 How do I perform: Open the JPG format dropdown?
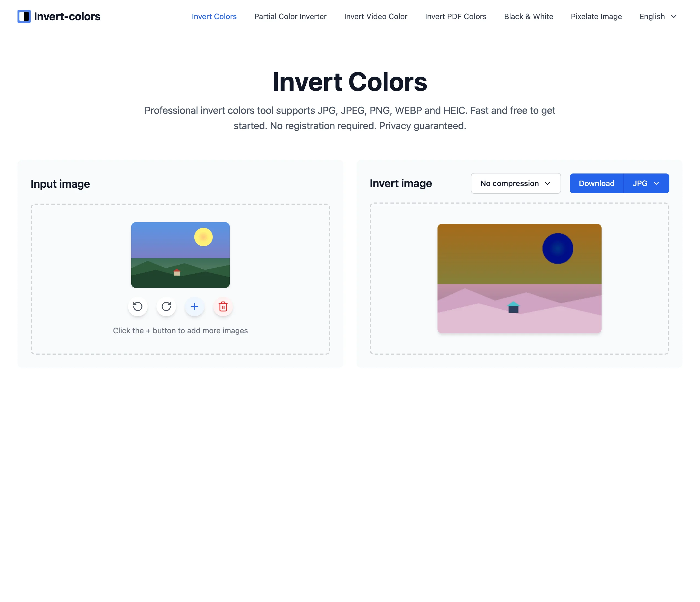[646, 183]
